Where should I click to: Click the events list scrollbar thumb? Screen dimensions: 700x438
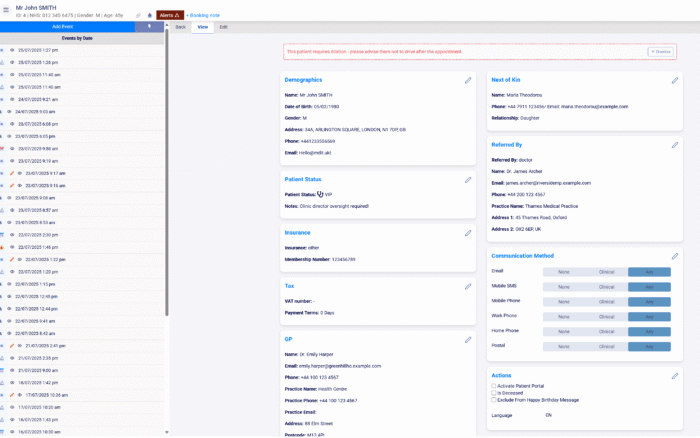167,172
